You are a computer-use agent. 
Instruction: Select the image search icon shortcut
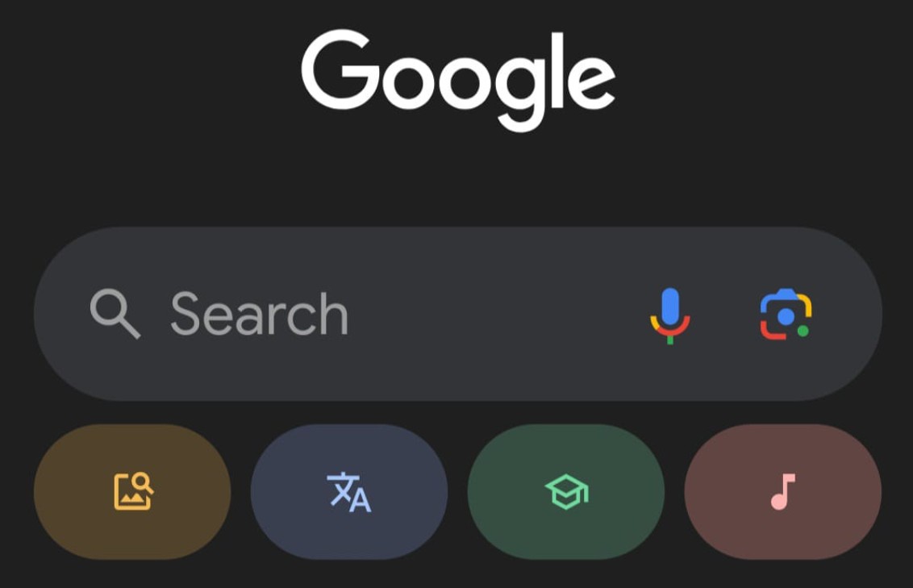point(133,492)
